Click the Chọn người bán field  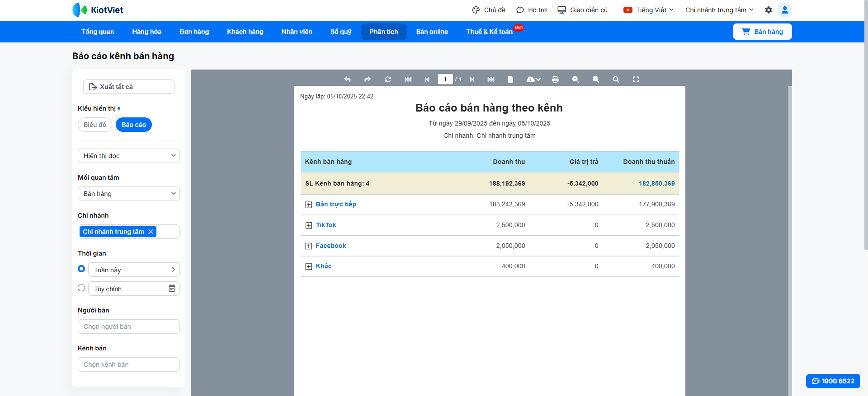coord(129,326)
